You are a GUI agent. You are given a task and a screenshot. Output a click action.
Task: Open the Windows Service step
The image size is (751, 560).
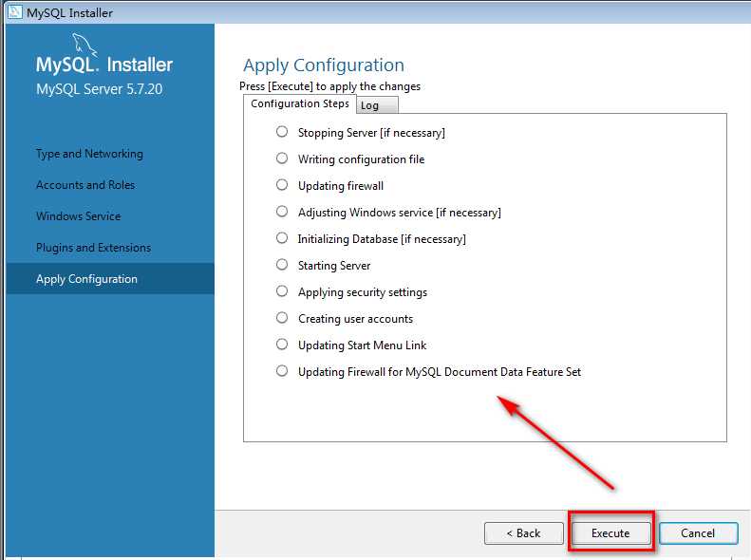click(x=79, y=216)
